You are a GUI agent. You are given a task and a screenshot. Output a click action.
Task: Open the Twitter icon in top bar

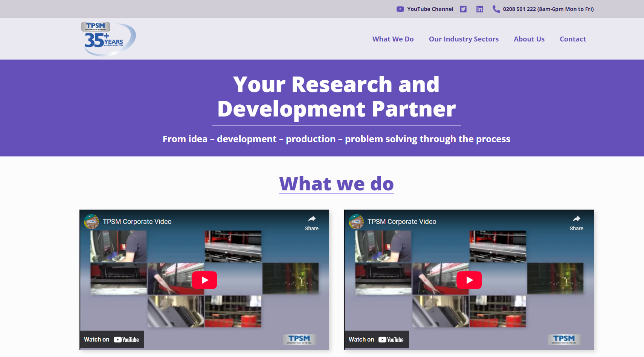(463, 9)
